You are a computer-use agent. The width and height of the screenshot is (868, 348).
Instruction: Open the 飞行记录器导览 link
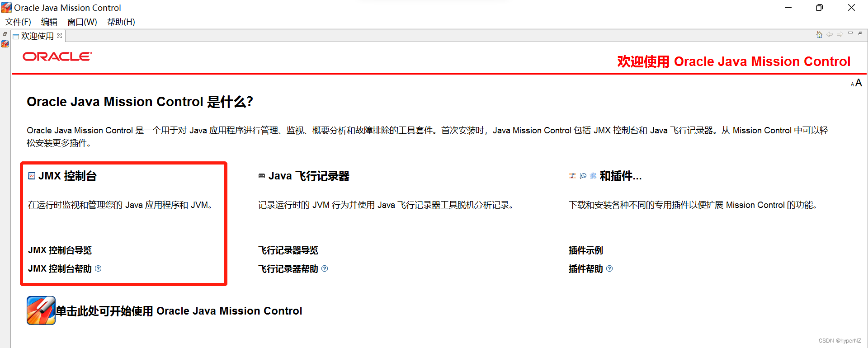[x=288, y=250]
